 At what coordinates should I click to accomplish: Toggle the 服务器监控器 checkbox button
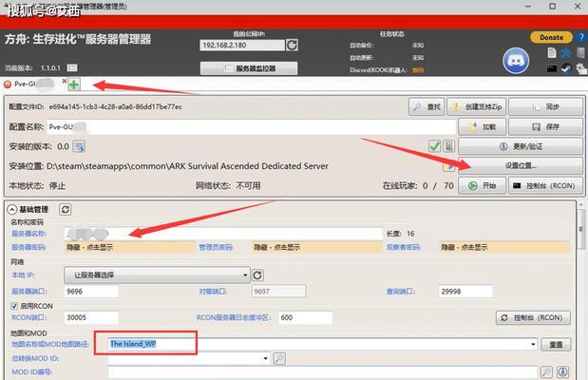click(249, 68)
